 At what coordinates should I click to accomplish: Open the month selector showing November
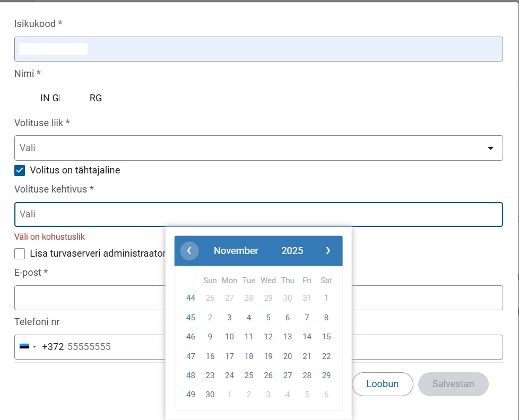pyautogui.click(x=236, y=251)
